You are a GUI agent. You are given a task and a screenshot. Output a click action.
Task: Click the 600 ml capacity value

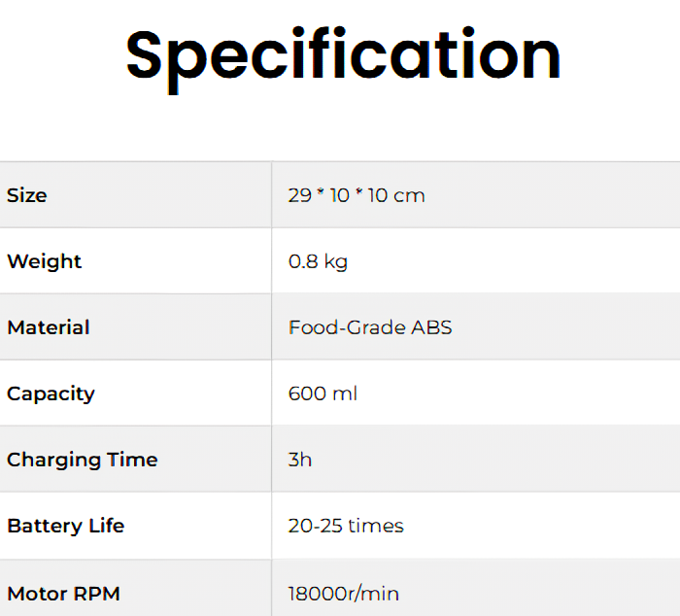pyautogui.click(x=323, y=394)
